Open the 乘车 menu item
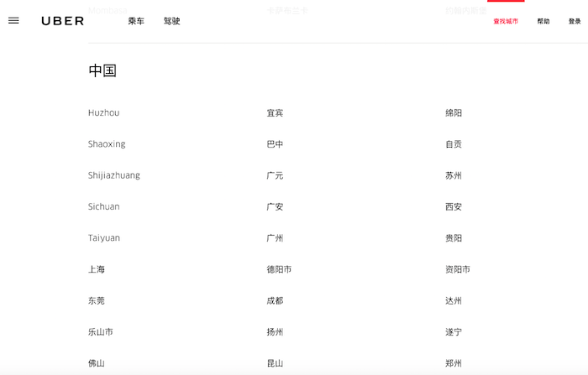 pyautogui.click(x=136, y=21)
